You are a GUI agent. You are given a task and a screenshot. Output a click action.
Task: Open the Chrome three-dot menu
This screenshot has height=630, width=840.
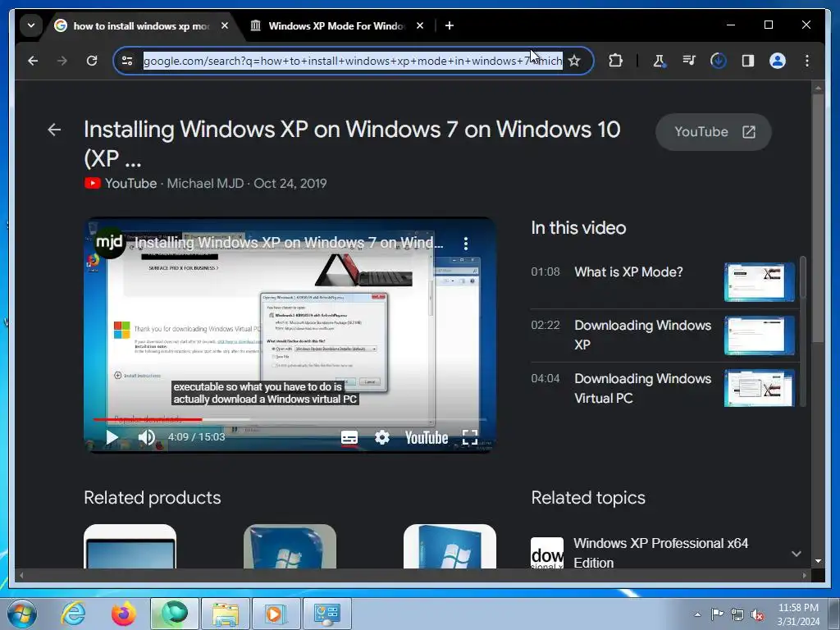click(x=807, y=61)
